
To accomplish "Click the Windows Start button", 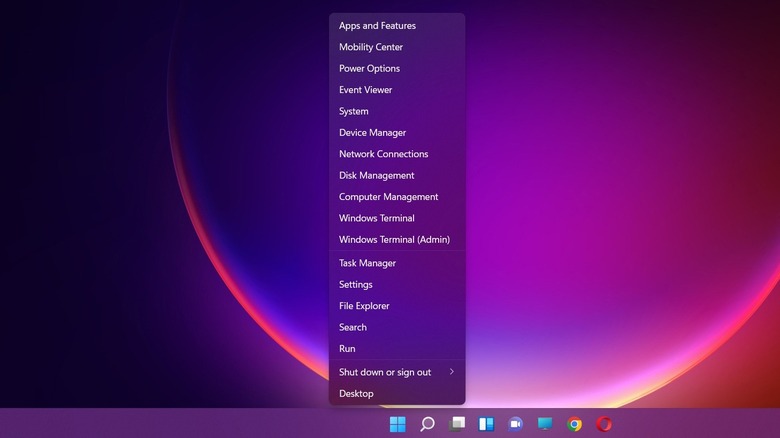I will (x=398, y=424).
